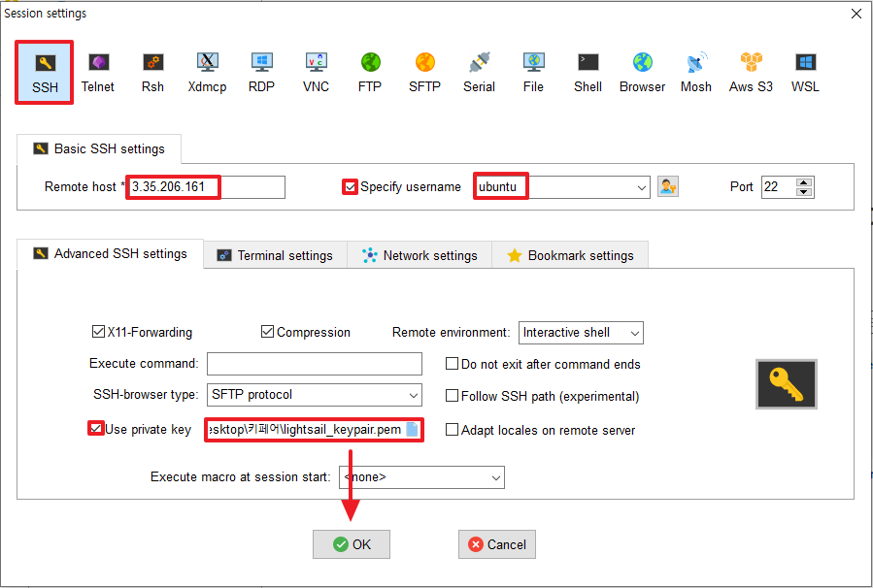This screenshot has height=588, width=873.
Task: Pick the Rsh session type
Action: click(152, 73)
